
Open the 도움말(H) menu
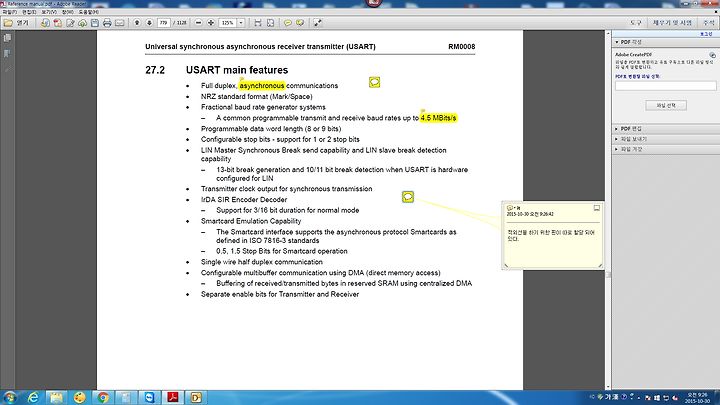coord(88,12)
